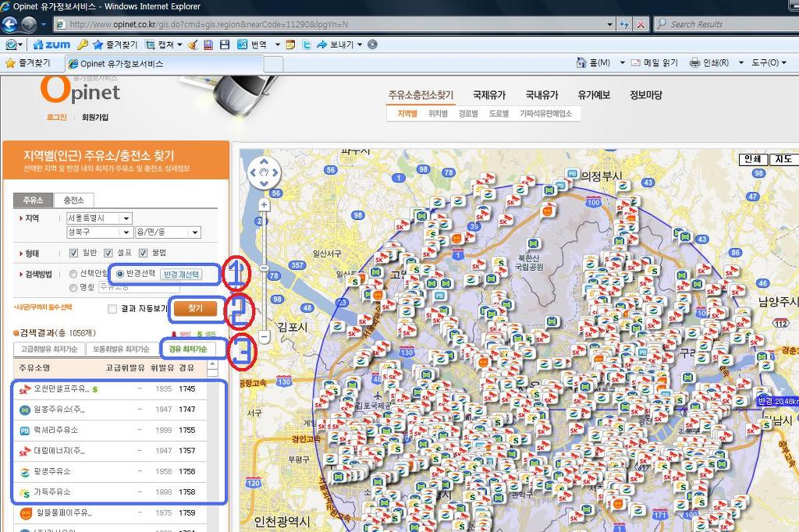Select the 럭셔리주유소 result row
This screenshot has width=799, height=532.
tap(111, 430)
